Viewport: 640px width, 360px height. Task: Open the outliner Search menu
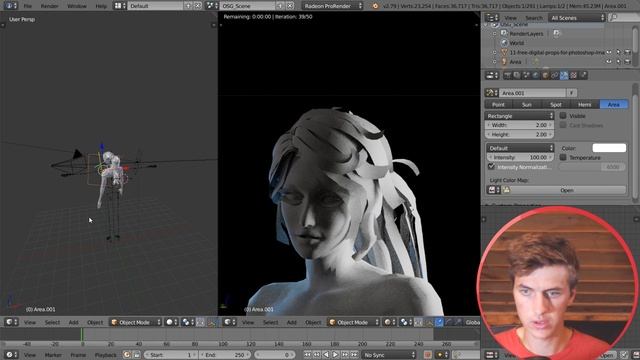[x=534, y=18]
